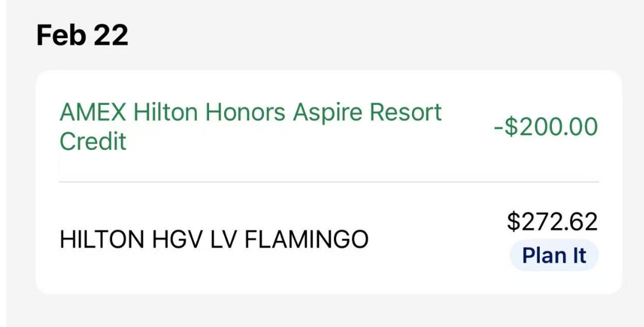Click the word Honors in the credit description
This screenshot has height=327, width=644.
(x=245, y=112)
